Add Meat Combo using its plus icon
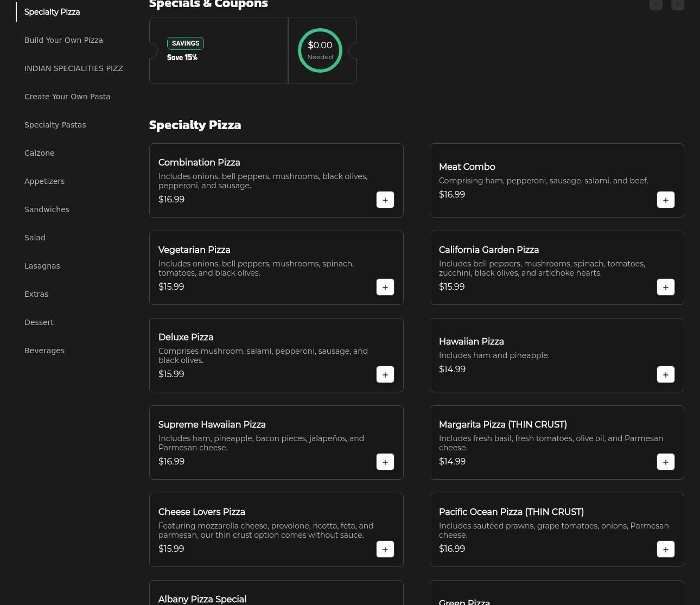This screenshot has height=605, width=700. [666, 200]
